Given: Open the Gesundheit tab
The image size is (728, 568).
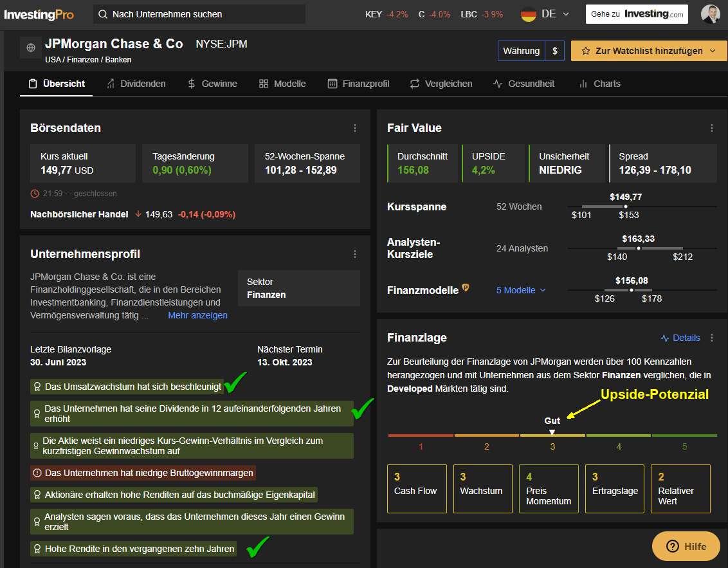Looking at the screenshot, I should click(523, 84).
